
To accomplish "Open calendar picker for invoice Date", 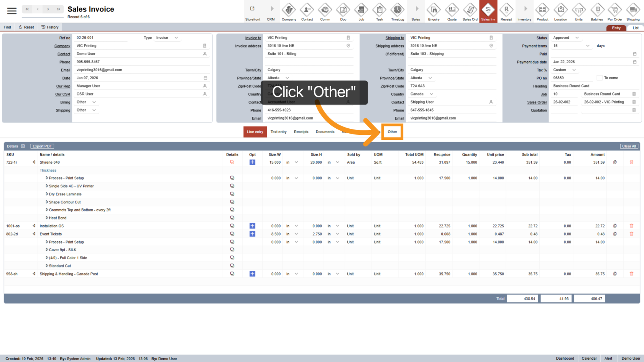I will (205, 78).
